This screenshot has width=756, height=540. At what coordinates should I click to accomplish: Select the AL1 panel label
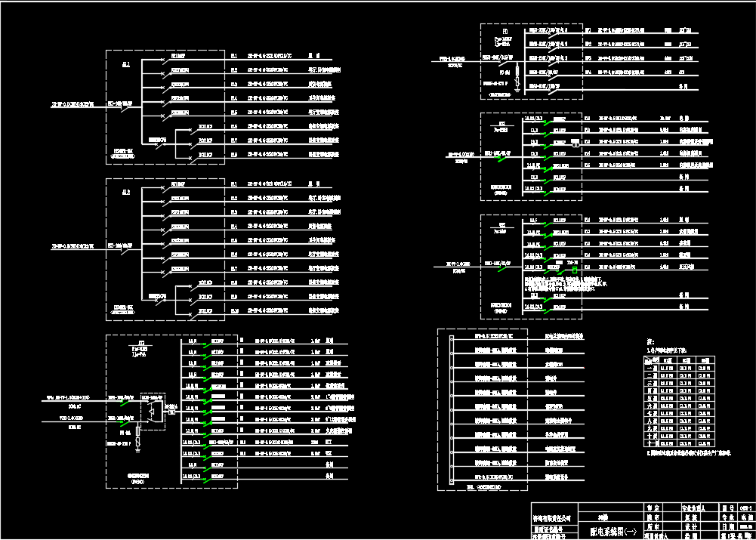pyautogui.click(x=126, y=64)
